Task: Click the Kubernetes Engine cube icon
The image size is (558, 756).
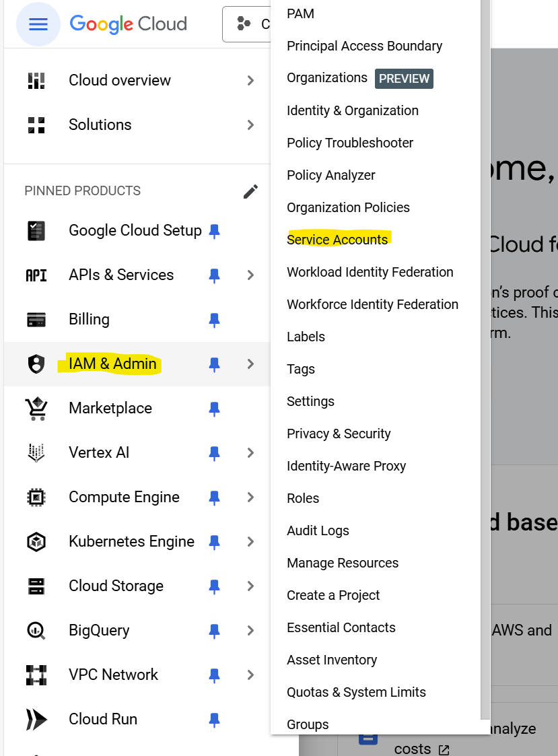Action: 36,542
